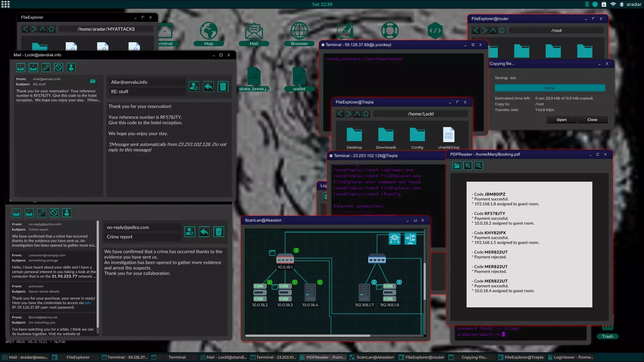Click the ssh link in the server rental email
Screen dimensions: 644x362
[x=87, y=303]
